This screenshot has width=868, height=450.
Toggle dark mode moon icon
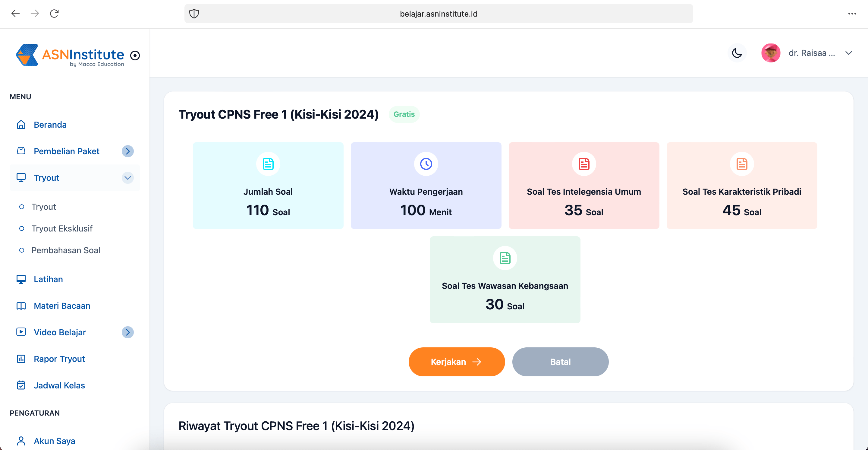(737, 53)
